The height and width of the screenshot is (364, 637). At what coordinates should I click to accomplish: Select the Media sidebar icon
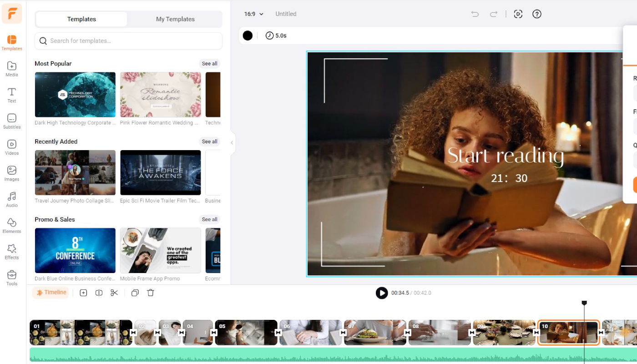click(11, 69)
